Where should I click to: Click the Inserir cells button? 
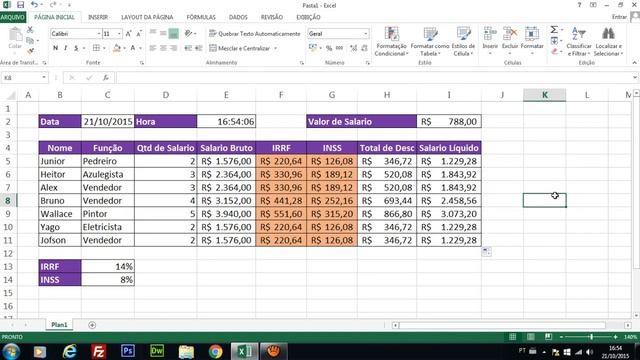490,42
